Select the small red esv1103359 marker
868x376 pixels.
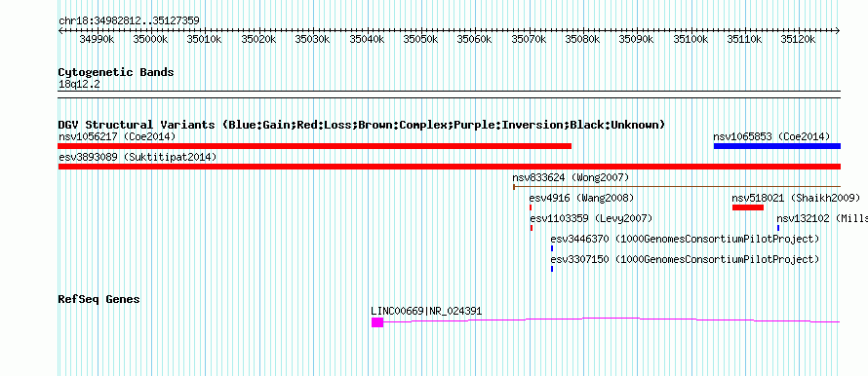531,228
